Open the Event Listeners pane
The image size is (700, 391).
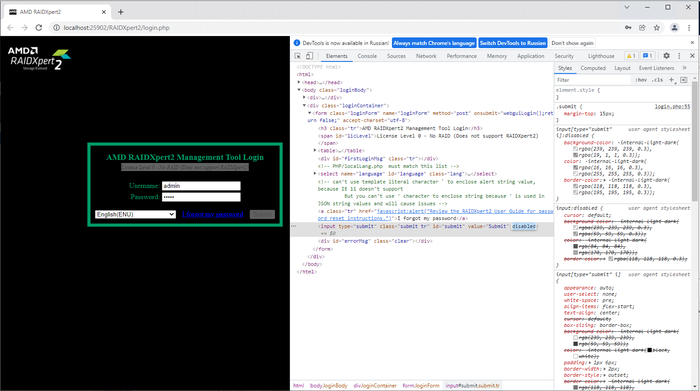pos(656,68)
